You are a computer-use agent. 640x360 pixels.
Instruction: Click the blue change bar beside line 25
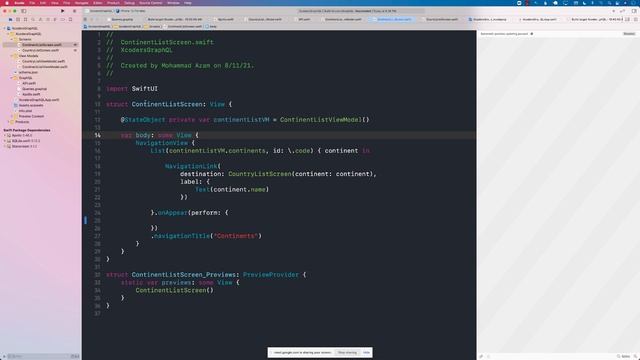[x=85, y=220]
